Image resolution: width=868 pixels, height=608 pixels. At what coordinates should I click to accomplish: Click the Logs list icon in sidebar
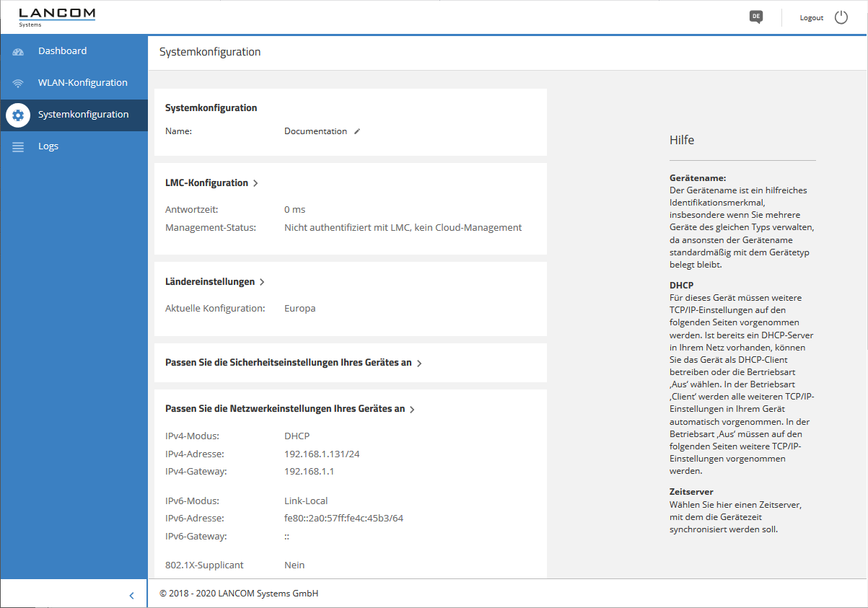[x=18, y=146]
